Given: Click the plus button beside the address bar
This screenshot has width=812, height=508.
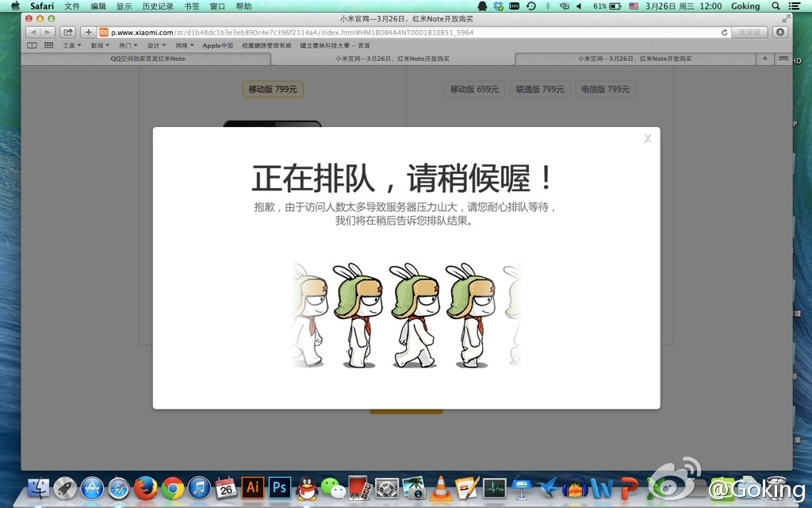Looking at the screenshot, I should click(88, 32).
